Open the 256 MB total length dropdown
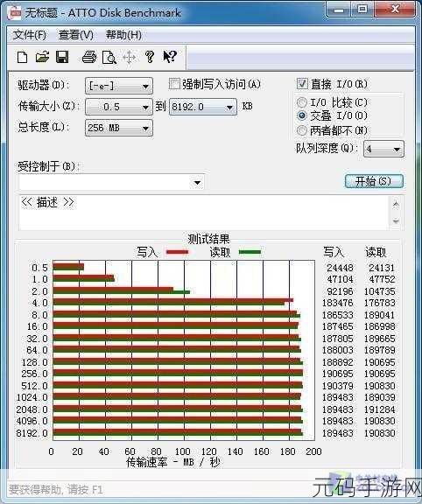Image resolution: width=422 pixels, height=504 pixels. coord(119,128)
